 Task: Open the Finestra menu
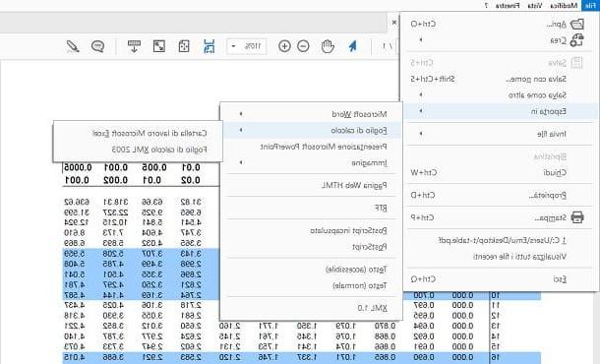pos(508,5)
